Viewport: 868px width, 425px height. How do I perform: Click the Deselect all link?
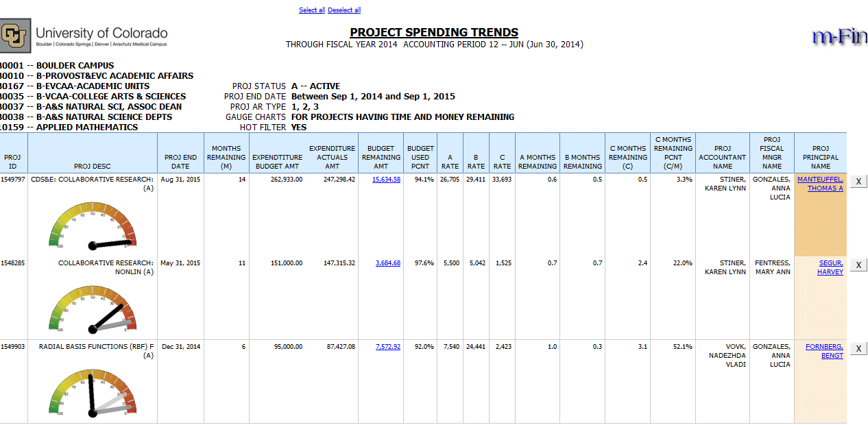[344, 10]
